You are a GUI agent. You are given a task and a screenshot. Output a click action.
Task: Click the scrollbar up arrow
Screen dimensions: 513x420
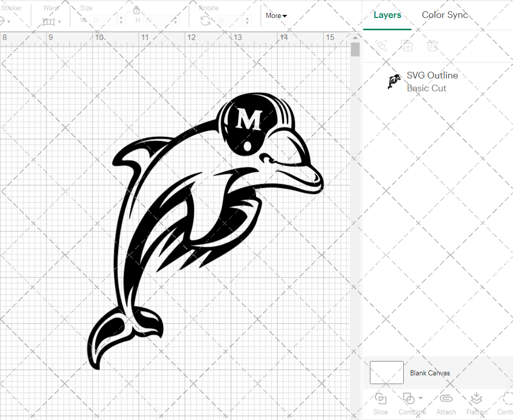click(356, 37)
